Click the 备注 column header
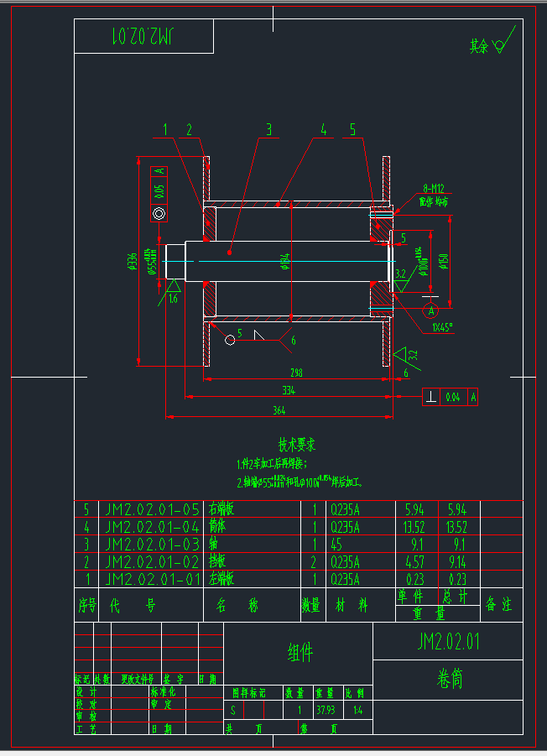The width and height of the screenshot is (547, 756). click(x=499, y=604)
